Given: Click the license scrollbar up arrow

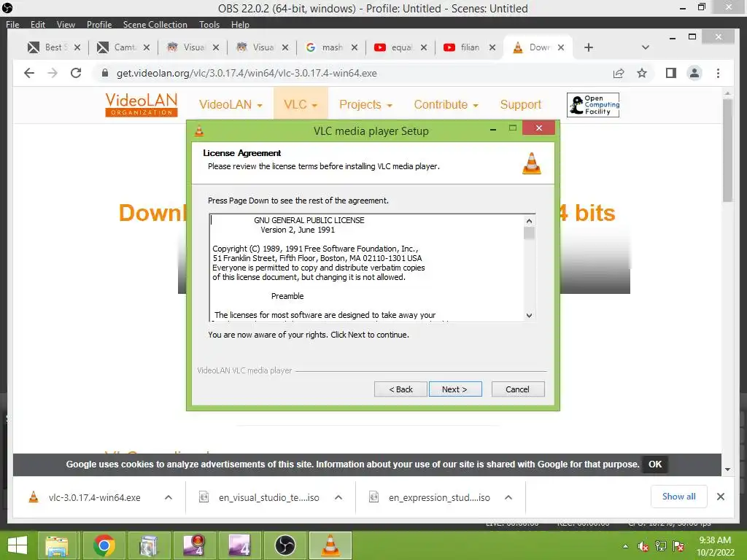Looking at the screenshot, I should click(x=529, y=221).
